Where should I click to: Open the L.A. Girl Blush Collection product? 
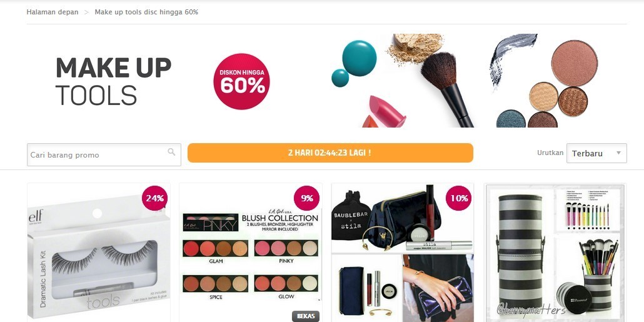coord(251,253)
